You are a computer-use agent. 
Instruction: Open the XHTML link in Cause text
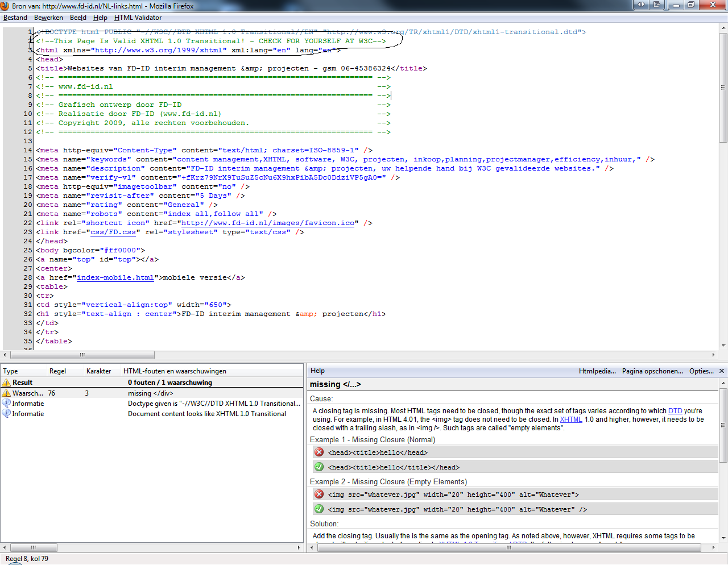(x=571, y=419)
